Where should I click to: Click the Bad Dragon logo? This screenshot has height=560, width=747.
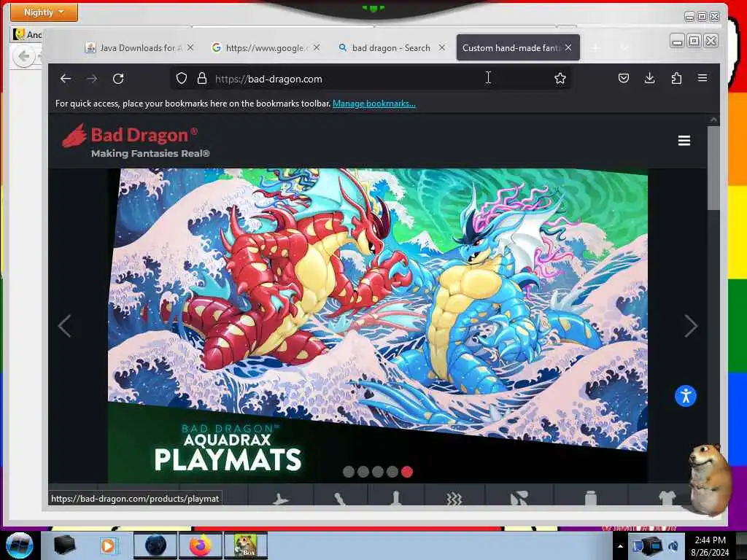click(x=135, y=141)
